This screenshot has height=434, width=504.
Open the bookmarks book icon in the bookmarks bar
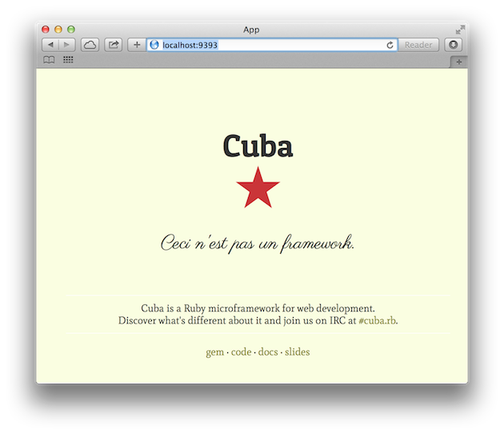[x=49, y=60]
